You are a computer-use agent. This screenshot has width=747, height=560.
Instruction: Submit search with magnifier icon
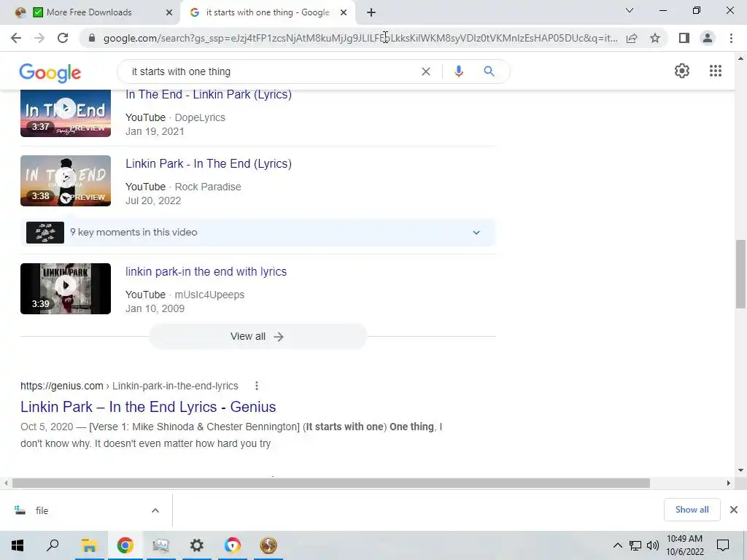pyautogui.click(x=489, y=71)
